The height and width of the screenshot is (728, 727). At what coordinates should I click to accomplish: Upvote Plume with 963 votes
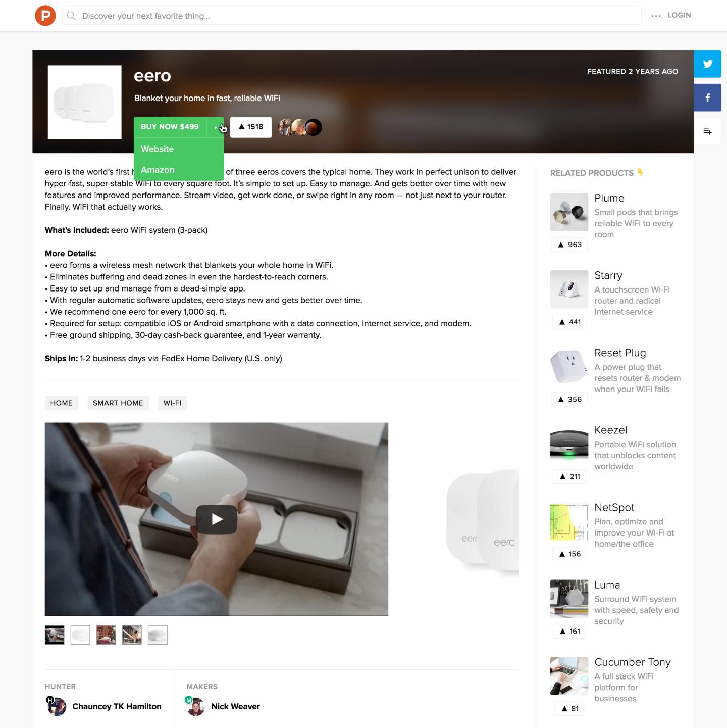pos(569,245)
